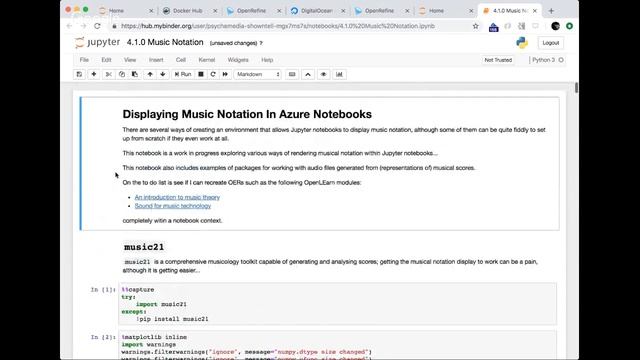Viewport: 640px width, 360px height.
Task: Move selected cell down arrow
Action: click(x=163, y=74)
